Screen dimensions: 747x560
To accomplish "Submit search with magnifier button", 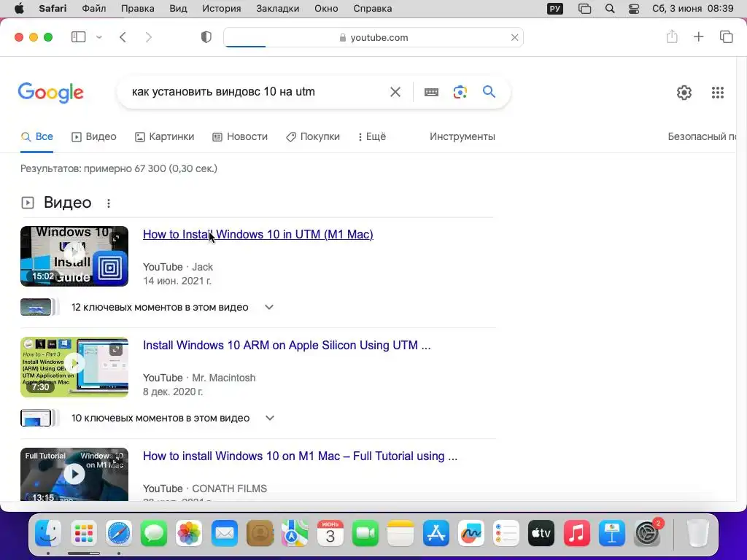I will [x=489, y=91].
